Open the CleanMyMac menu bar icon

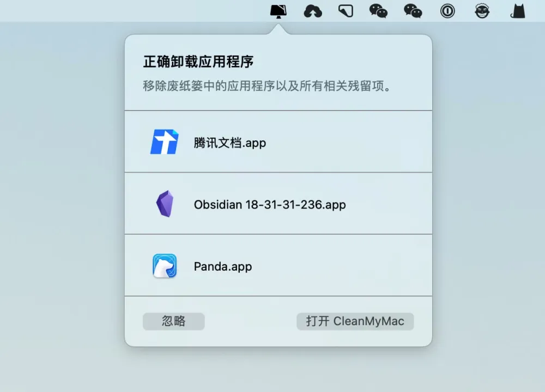[278, 11]
